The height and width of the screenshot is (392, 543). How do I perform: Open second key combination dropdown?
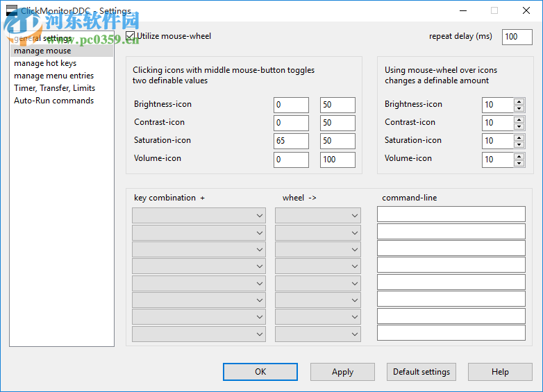(199, 232)
